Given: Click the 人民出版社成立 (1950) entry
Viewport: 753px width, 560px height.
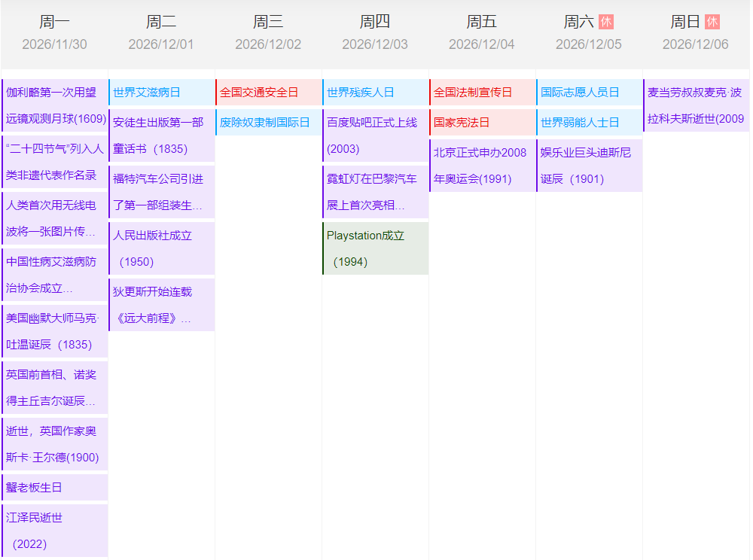Looking at the screenshot, I should click(x=162, y=248).
